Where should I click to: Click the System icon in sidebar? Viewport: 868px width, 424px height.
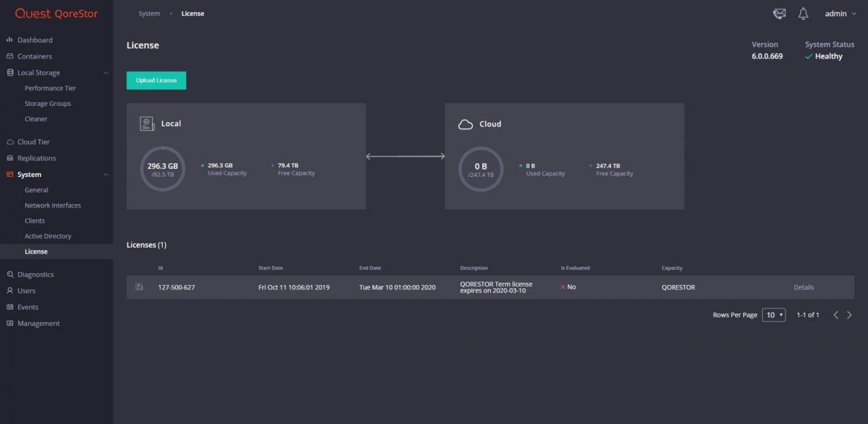click(10, 175)
